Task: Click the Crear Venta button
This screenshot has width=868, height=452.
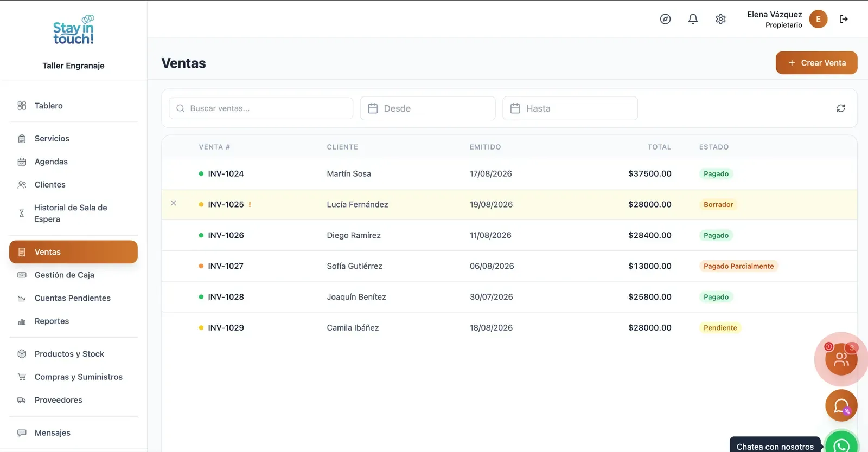Action: pyautogui.click(x=816, y=63)
